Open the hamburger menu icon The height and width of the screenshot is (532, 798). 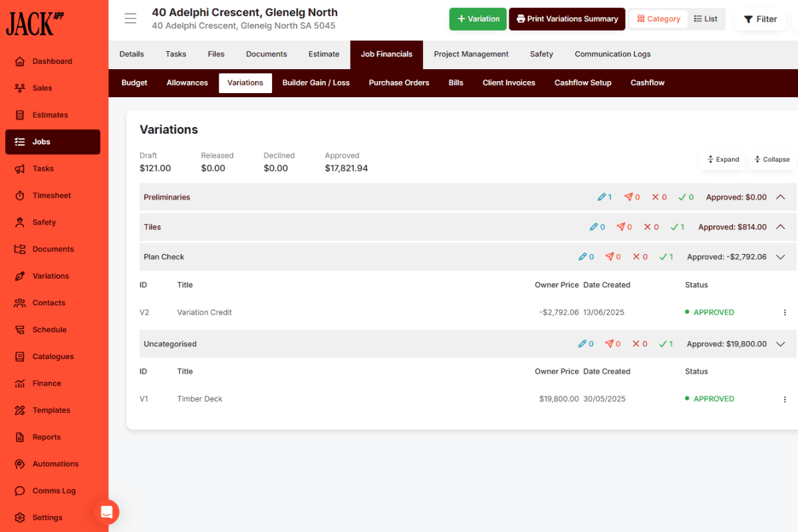point(130,19)
